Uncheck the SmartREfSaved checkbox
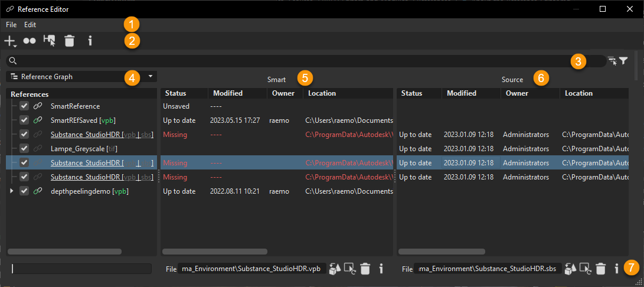 pos(24,120)
